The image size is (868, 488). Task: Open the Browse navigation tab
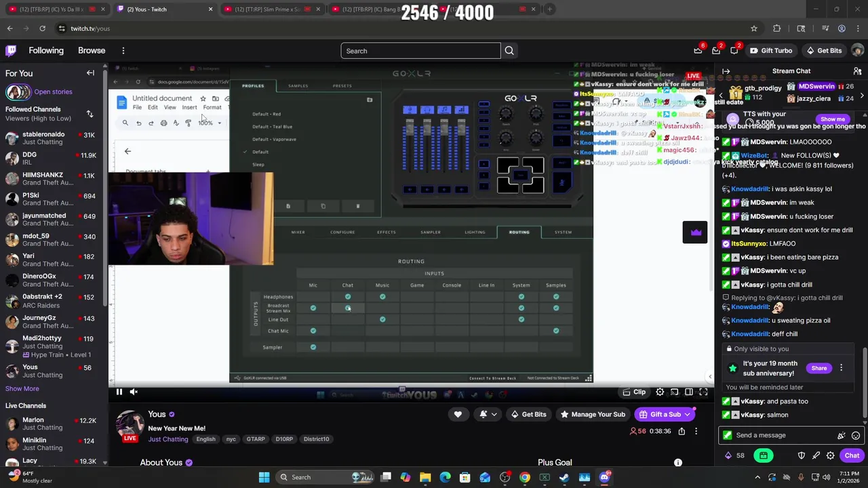coord(92,51)
